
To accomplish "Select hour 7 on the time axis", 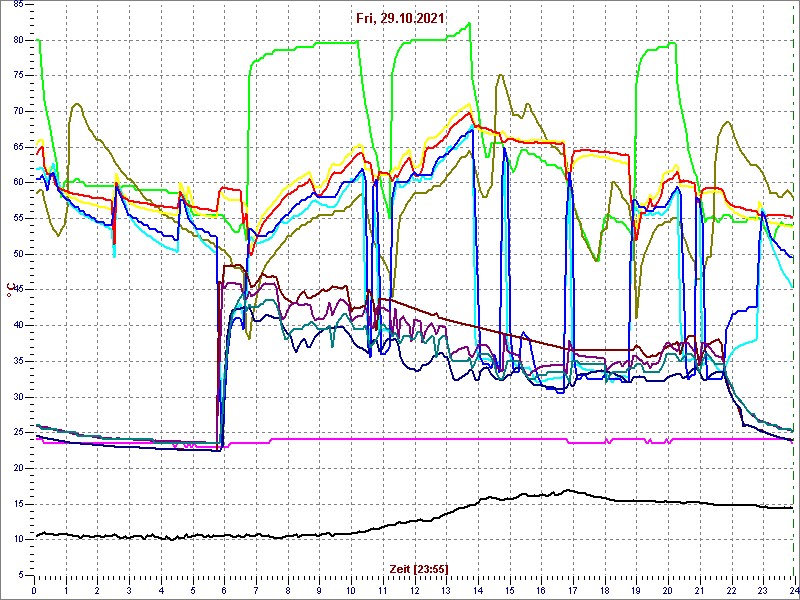I will [x=256, y=591].
